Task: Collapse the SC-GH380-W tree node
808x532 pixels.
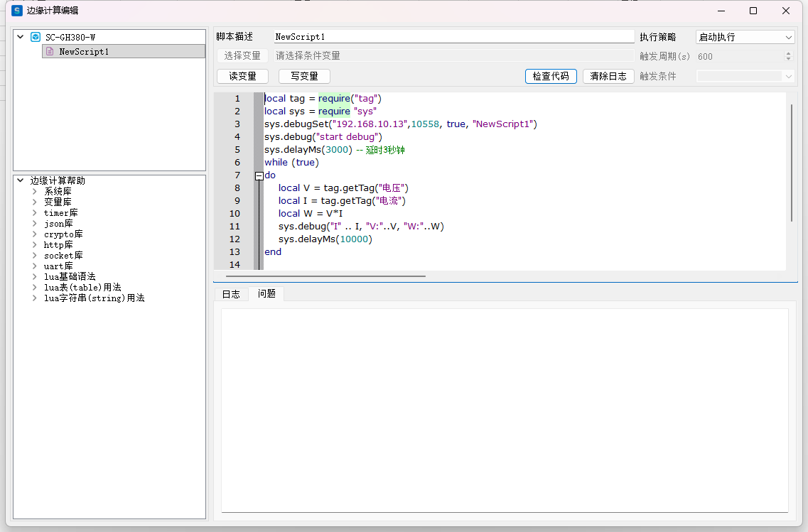Action: [x=20, y=37]
